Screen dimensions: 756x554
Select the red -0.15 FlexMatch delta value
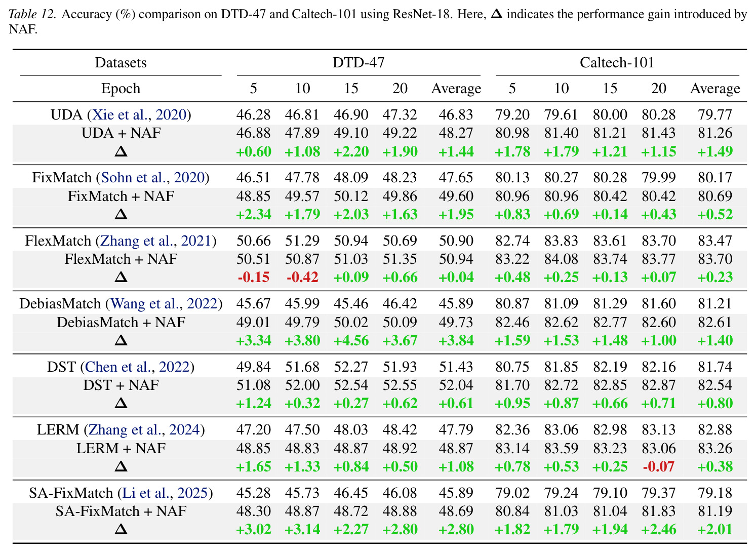254,278
